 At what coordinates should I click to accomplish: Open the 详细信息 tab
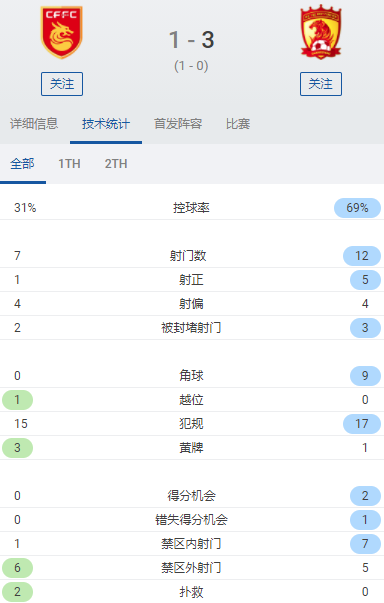34,123
